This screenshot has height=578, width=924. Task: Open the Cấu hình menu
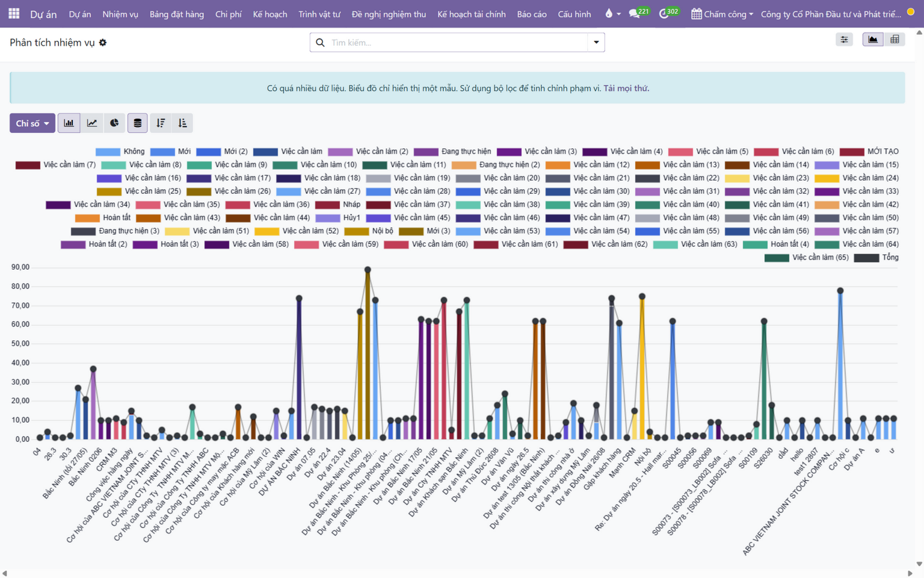tap(574, 14)
